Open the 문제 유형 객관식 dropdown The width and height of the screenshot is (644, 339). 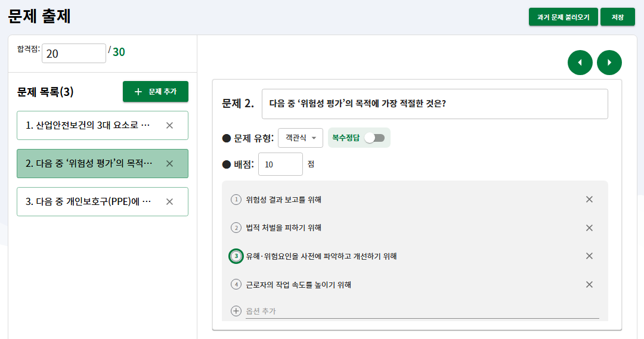coord(301,138)
